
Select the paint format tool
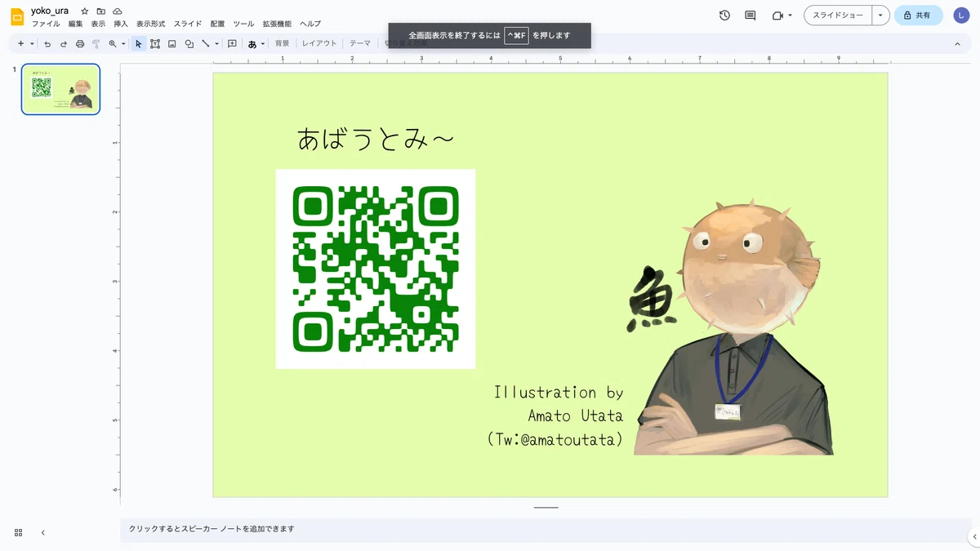(x=96, y=43)
